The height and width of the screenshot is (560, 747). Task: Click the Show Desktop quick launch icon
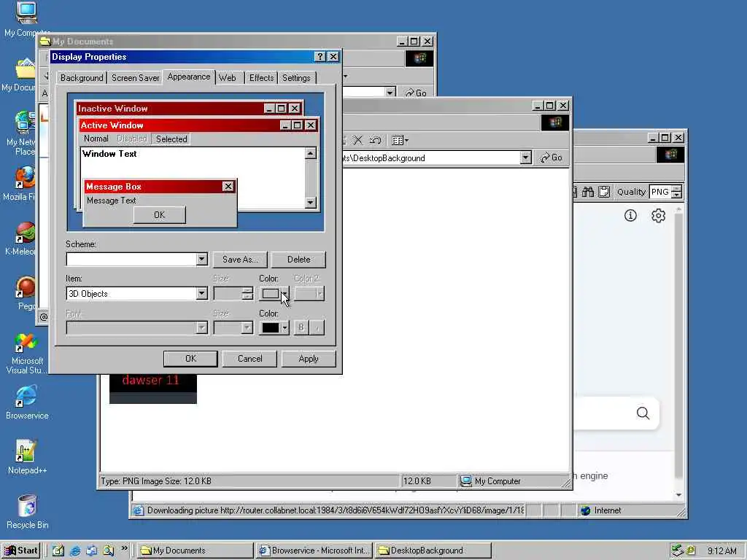[x=58, y=551]
